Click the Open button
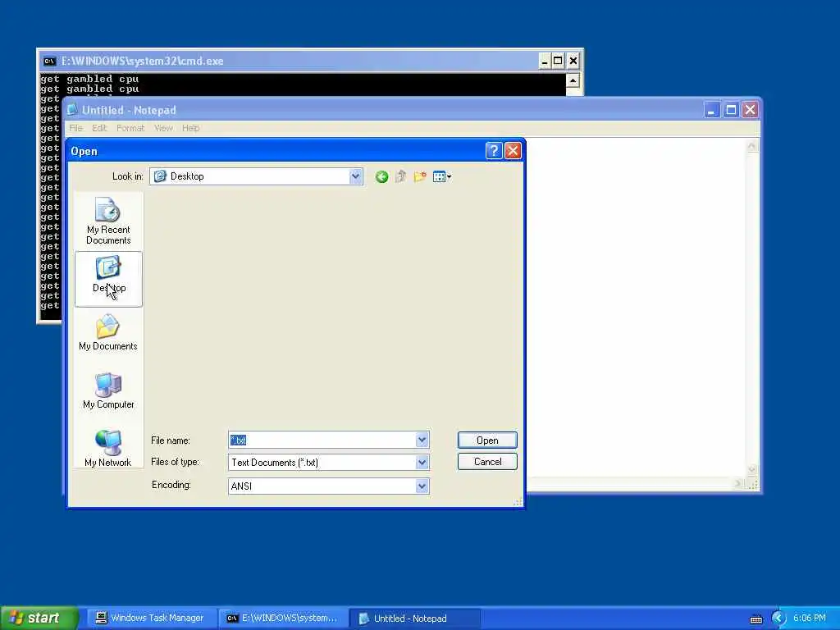 tap(487, 441)
